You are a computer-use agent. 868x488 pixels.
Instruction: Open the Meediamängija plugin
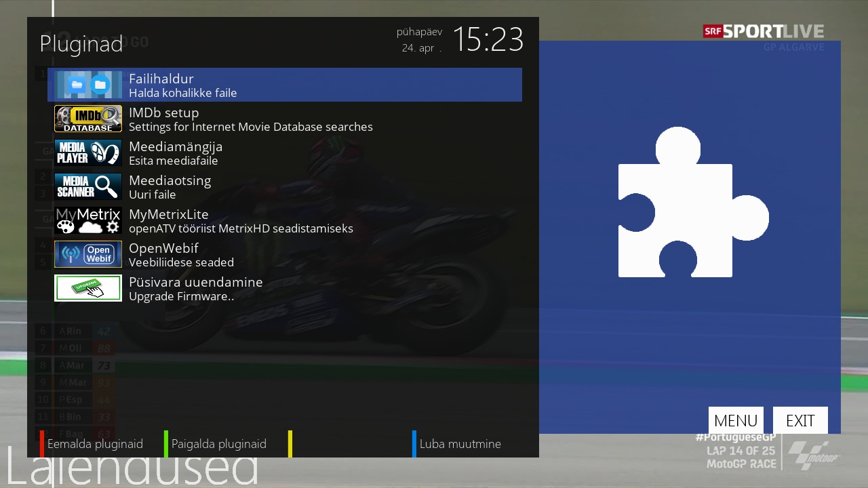285,152
